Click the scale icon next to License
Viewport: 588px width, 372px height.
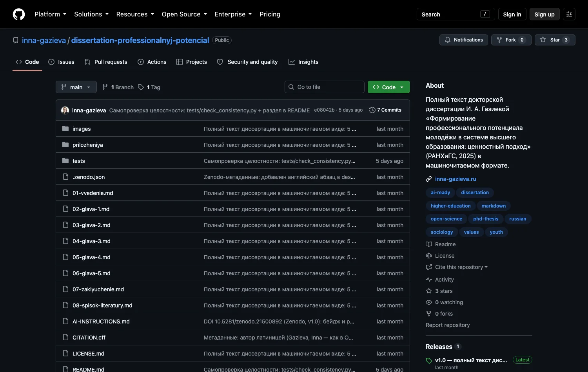point(429,256)
